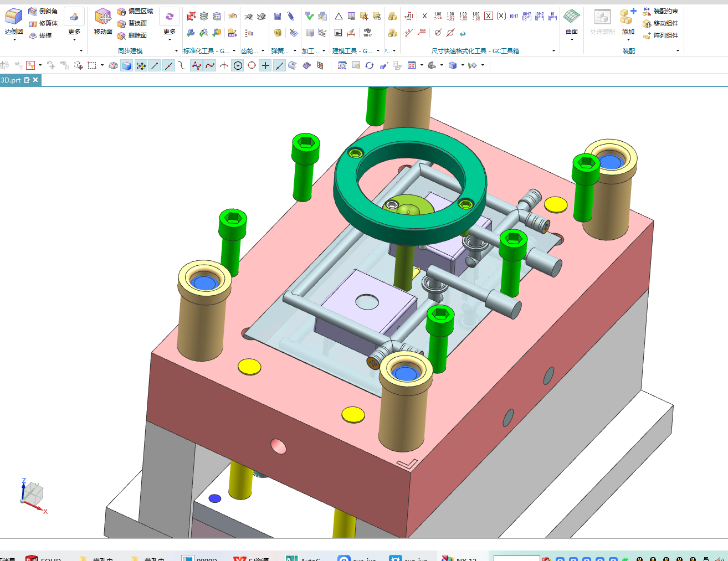Select the Replace Face (替换面) tool
Image resolution: width=728 pixels, height=561 pixels.
tap(132, 23)
